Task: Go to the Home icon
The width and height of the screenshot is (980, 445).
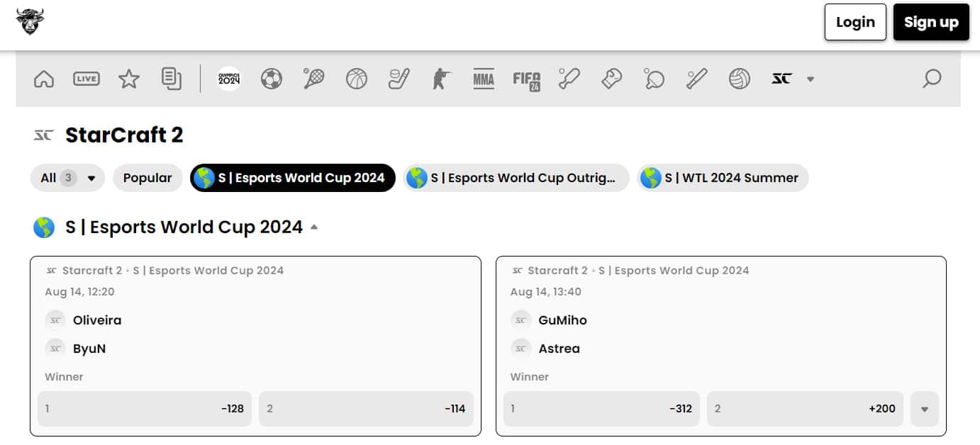Action: pos(44,79)
